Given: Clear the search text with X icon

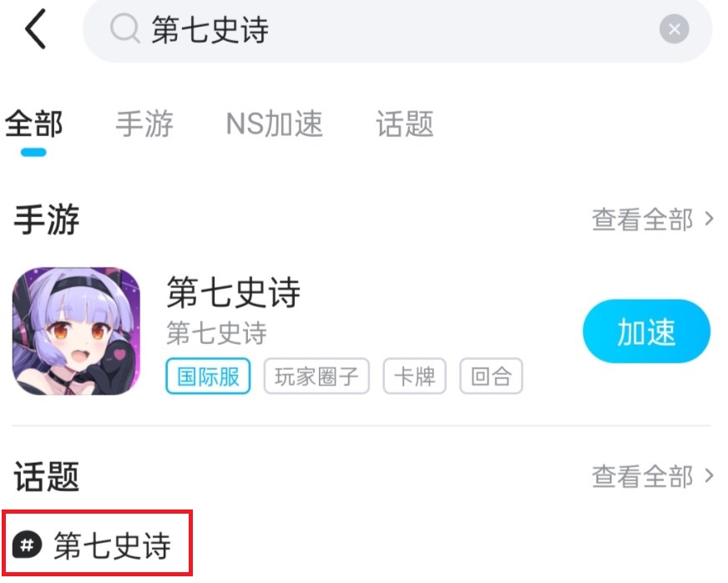Looking at the screenshot, I should coord(674,28).
